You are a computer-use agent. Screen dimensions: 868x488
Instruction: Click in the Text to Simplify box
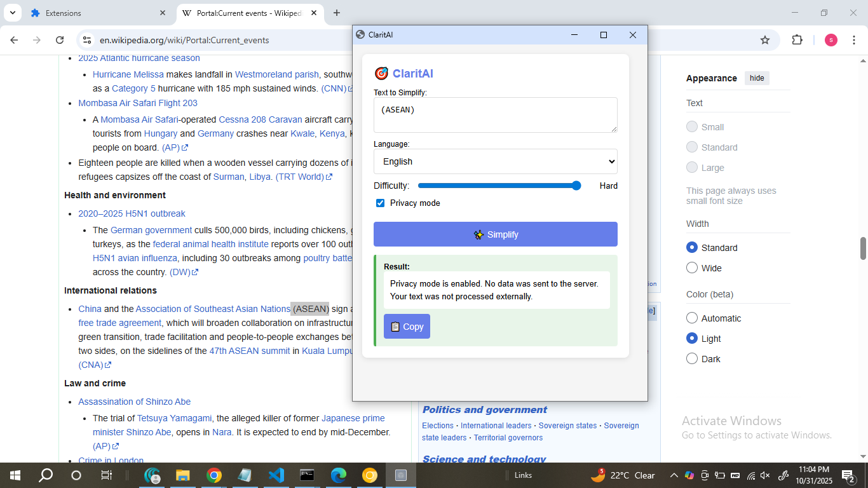[x=496, y=115]
